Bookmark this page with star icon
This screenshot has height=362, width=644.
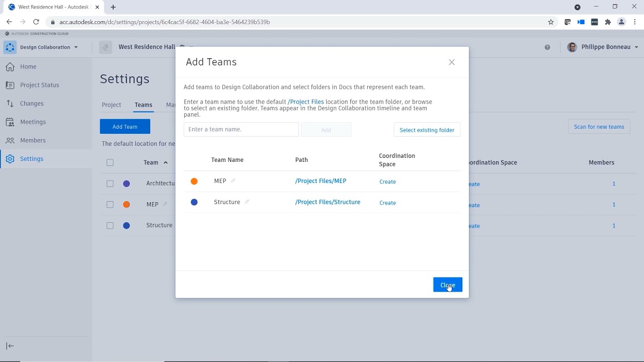[551, 22]
